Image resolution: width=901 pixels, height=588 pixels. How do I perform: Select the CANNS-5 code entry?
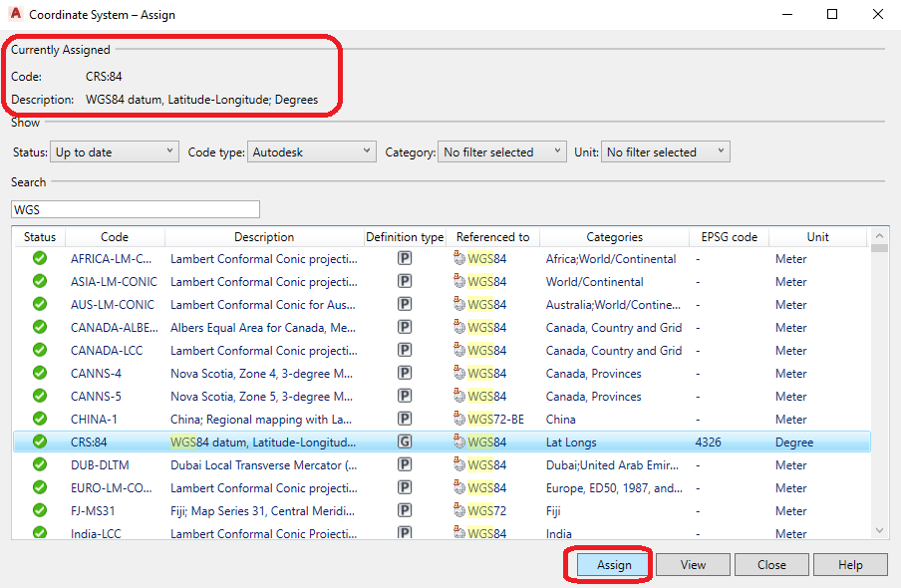click(x=96, y=396)
